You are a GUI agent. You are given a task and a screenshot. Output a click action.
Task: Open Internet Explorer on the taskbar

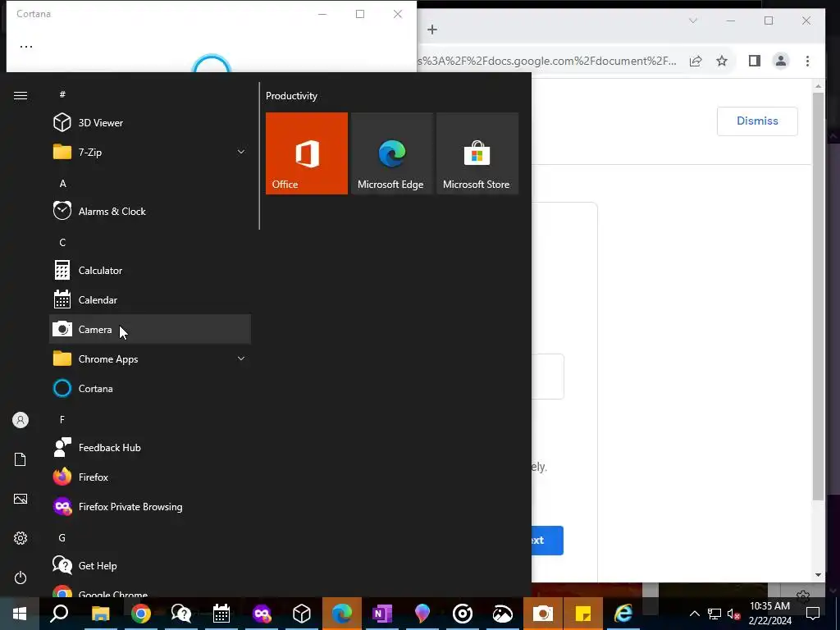tap(623, 614)
